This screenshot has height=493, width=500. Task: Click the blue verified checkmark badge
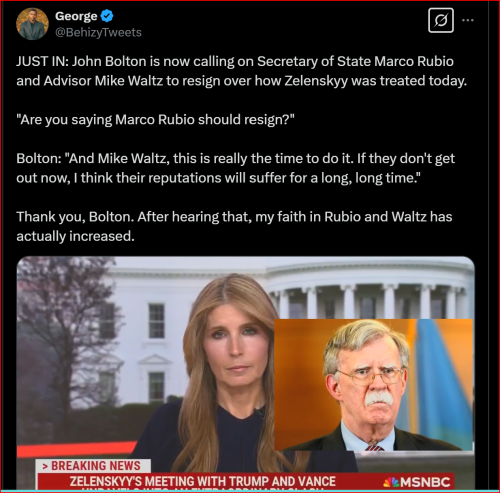point(107,16)
